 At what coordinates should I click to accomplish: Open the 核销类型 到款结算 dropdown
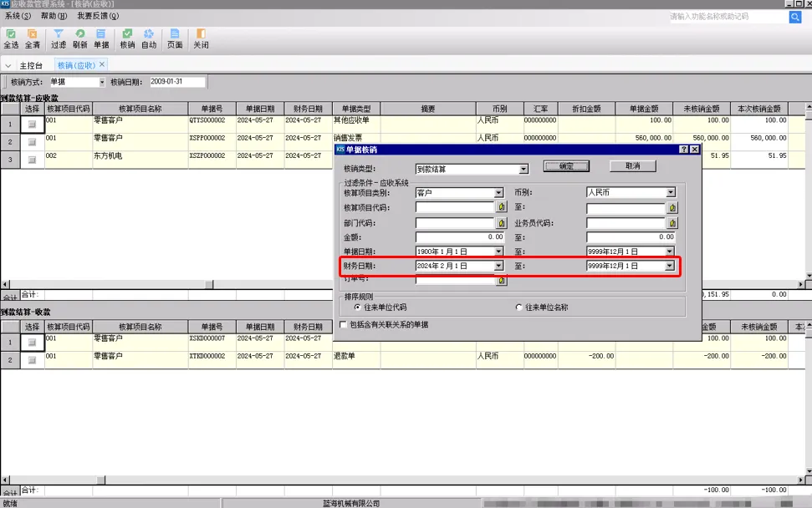[x=523, y=169]
